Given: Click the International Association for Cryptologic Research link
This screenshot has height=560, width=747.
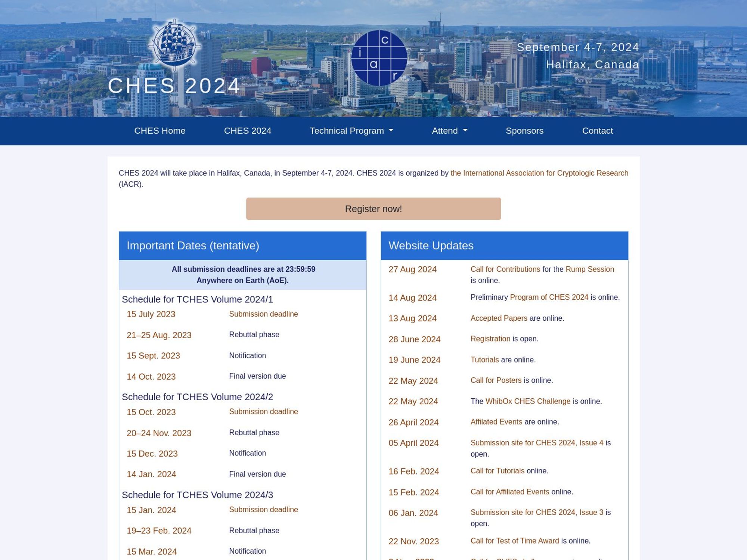Looking at the screenshot, I should [539, 173].
